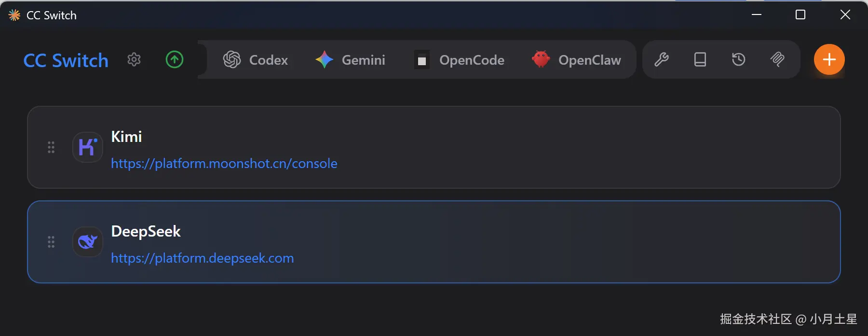Open the platform.deepseek.com link
This screenshot has height=336, width=868.
pos(203,258)
